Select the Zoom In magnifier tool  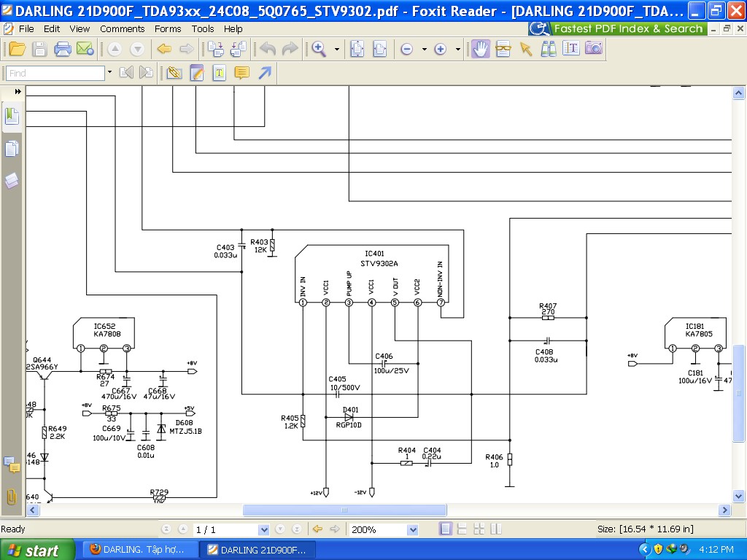320,49
